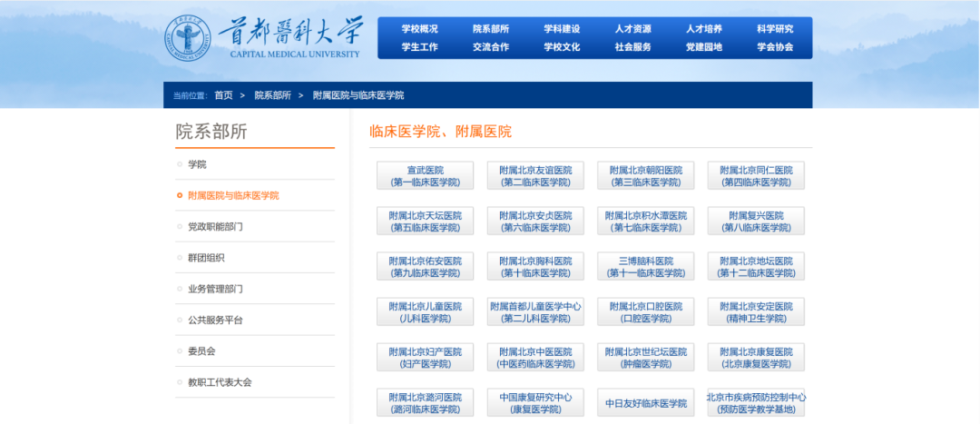
Task: Open 附属北京朝阳医院 button
Action: coord(646,176)
